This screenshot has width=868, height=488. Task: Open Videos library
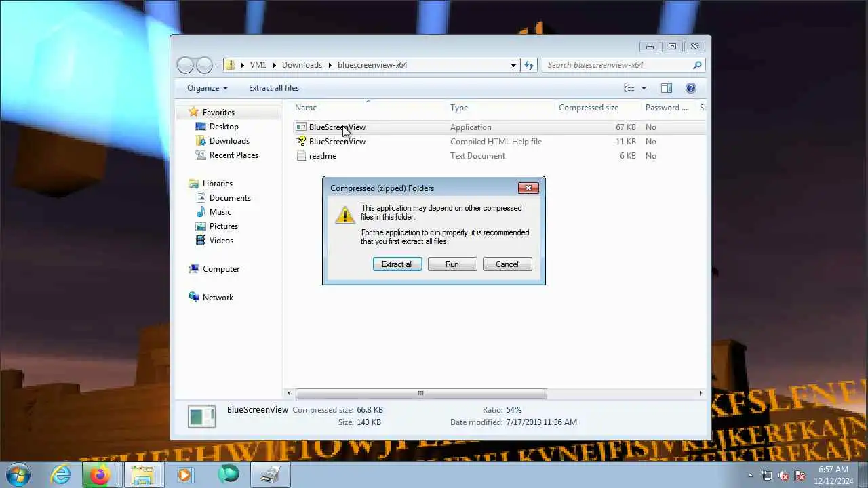[221, 241]
